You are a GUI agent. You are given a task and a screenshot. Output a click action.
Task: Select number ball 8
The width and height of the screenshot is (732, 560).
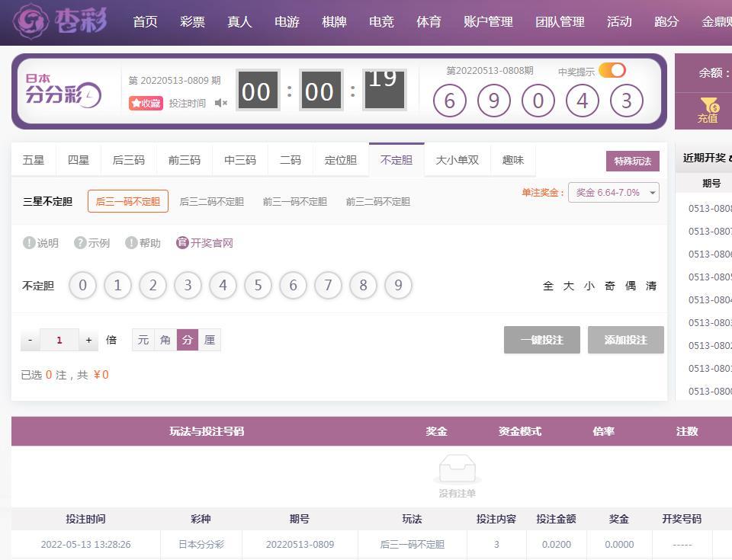pos(363,285)
